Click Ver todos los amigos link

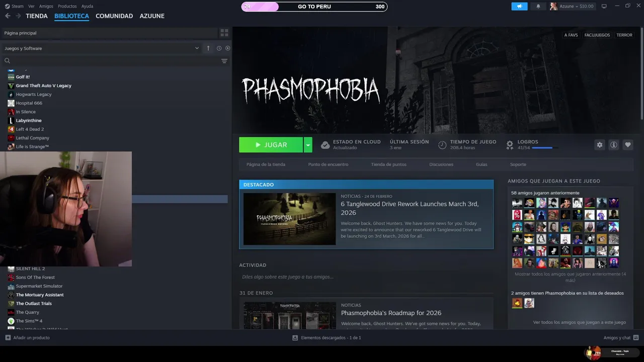[x=580, y=322]
